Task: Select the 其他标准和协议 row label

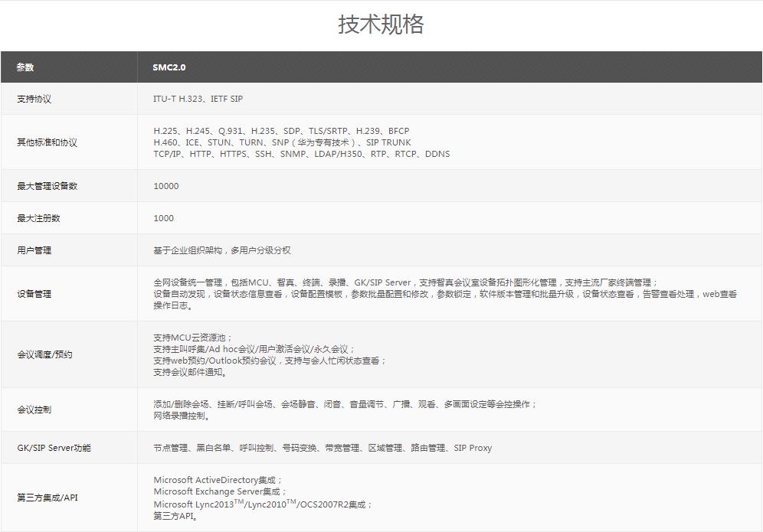Action: point(47,142)
